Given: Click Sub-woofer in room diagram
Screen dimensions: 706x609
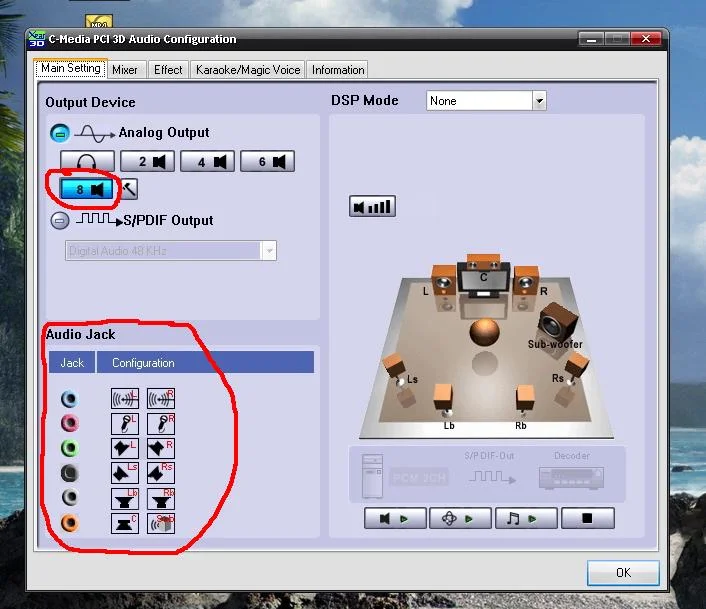Looking at the screenshot, I should point(557,324).
